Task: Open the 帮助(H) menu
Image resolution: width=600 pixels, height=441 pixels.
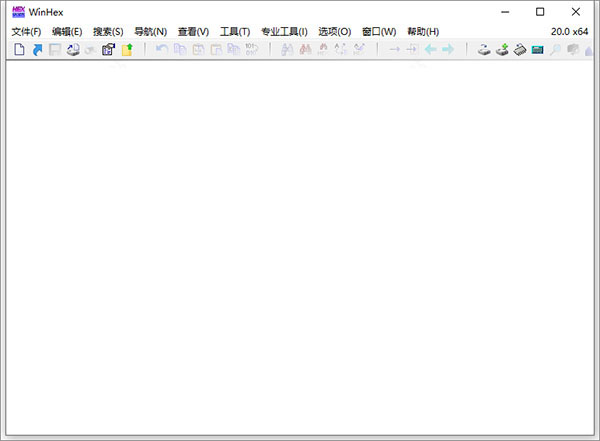Action: (x=423, y=32)
